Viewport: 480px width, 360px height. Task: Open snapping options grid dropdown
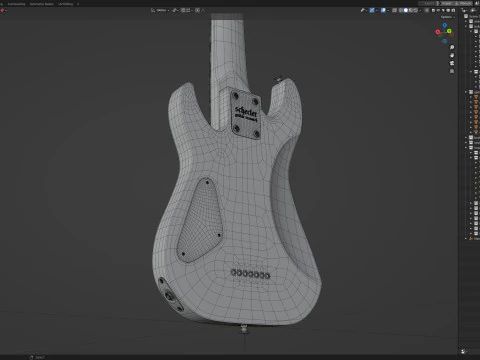point(189,10)
